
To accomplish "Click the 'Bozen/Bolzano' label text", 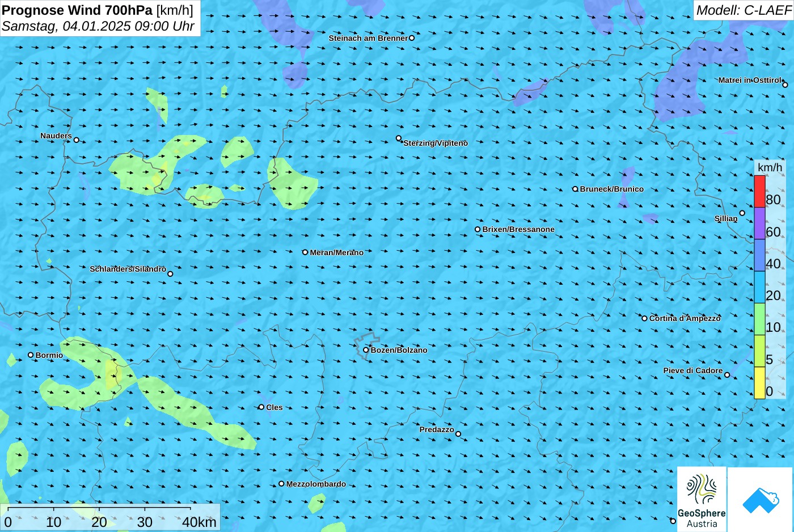I will pyautogui.click(x=399, y=350).
